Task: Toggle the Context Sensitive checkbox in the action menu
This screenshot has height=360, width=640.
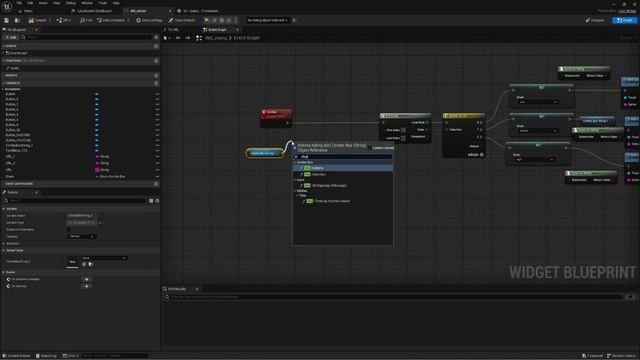Action: pos(370,148)
